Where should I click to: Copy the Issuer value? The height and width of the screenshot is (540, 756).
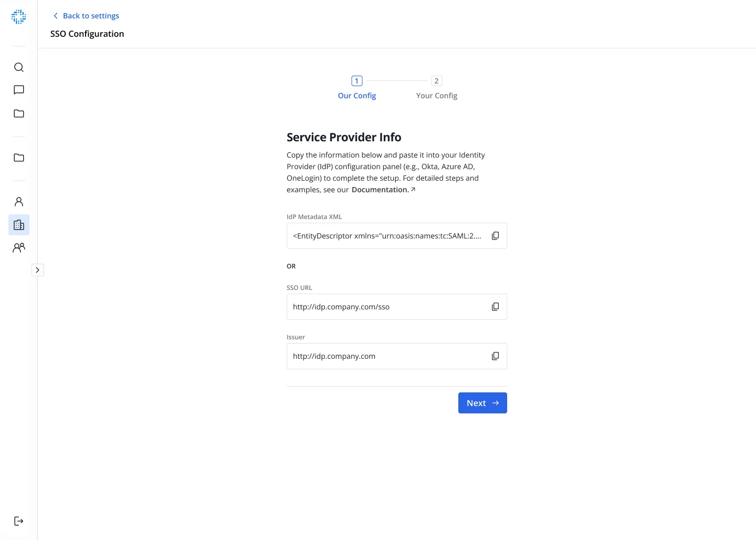pos(495,356)
